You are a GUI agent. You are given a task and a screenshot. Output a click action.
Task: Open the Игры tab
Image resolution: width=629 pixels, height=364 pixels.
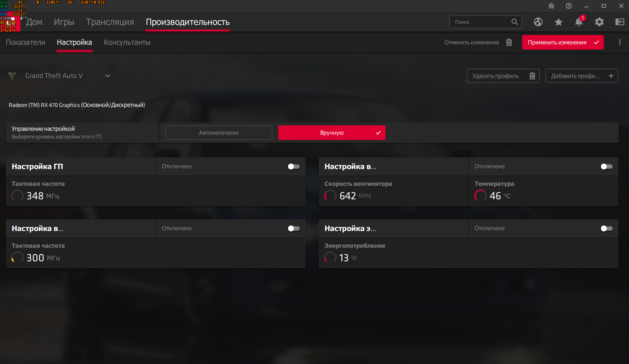tap(64, 22)
